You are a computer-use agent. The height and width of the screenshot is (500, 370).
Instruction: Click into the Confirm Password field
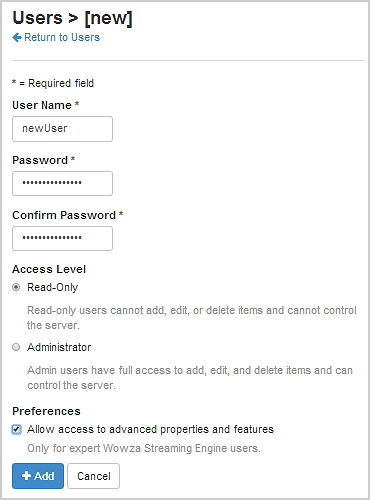62,238
